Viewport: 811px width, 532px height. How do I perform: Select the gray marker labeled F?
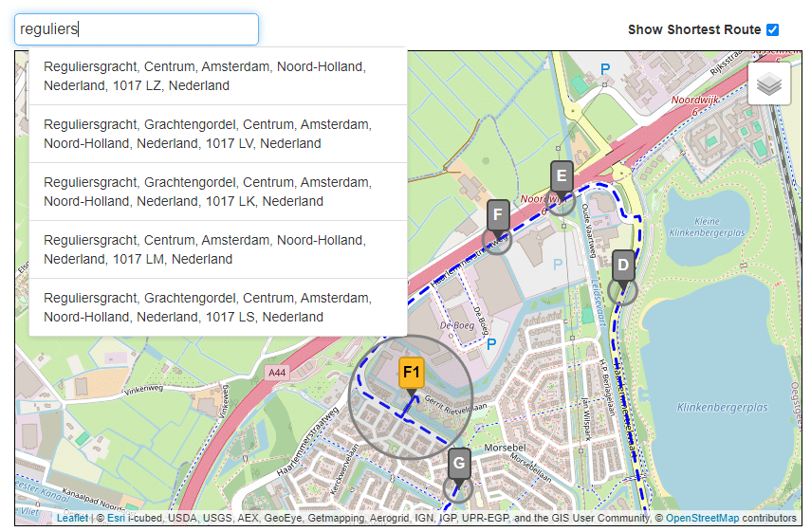498,215
